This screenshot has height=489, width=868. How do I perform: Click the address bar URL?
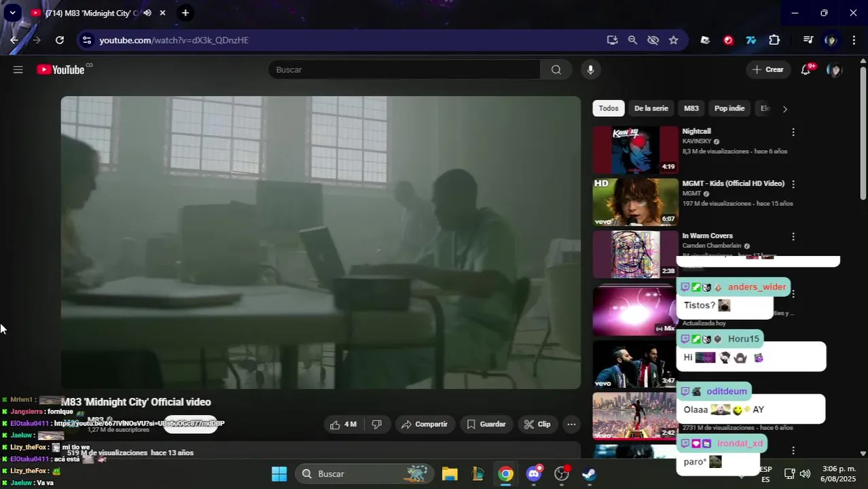pyautogui.click(x=174, y=40)
